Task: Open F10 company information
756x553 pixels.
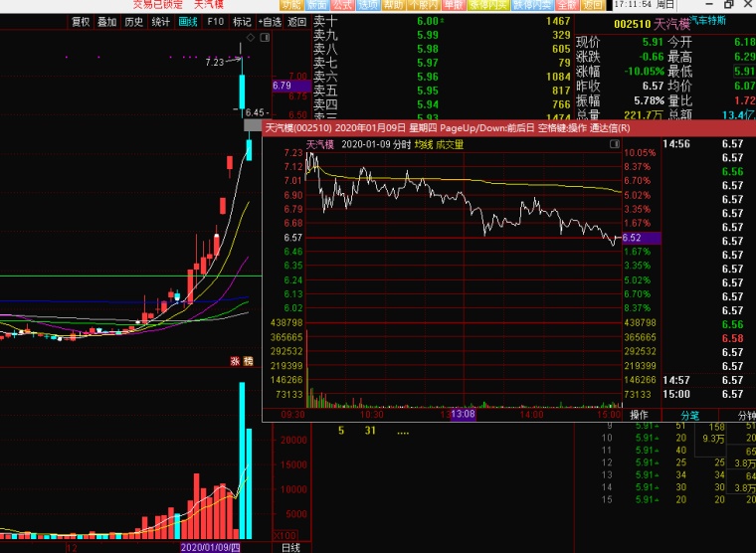Action: coord(215,22)
